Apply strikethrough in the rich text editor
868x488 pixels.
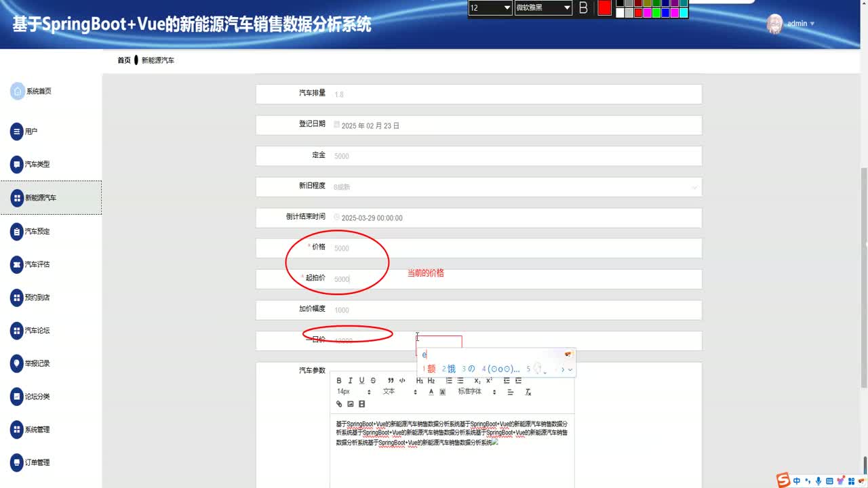coord(373,381)
